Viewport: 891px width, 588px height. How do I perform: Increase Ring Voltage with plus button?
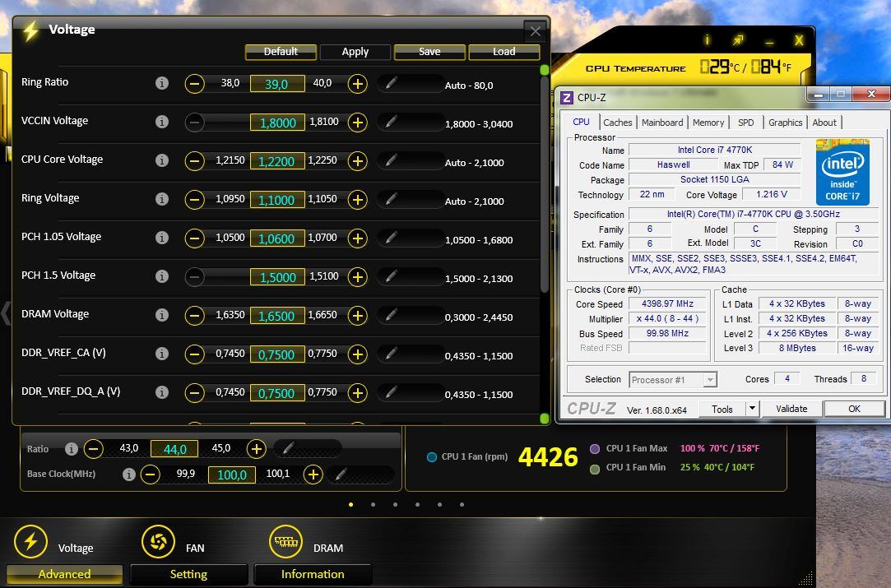click(x=357, y=200)
